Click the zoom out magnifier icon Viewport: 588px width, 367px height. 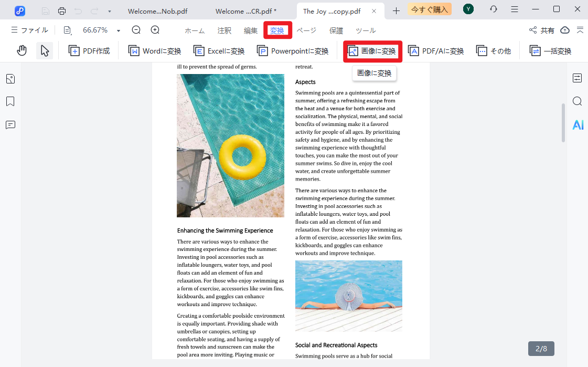click(136, 30)
